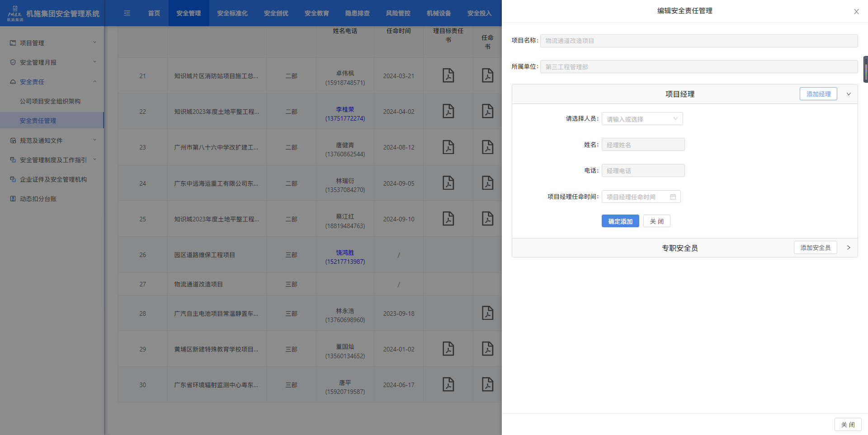Click the sidebar collapse icon in top bar
Screen dimensions: 868x435
tap(127, 13)
